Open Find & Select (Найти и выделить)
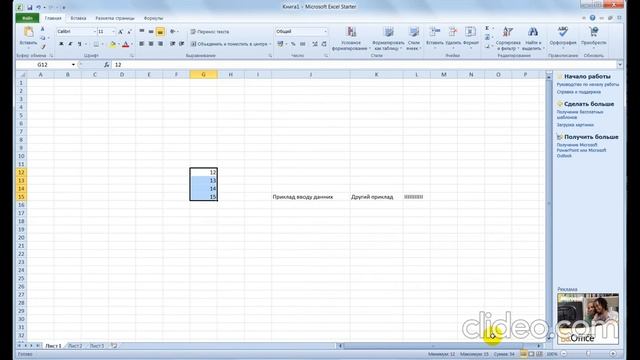Viewport: 640px width, 360px height. click(x=533, y=39)
